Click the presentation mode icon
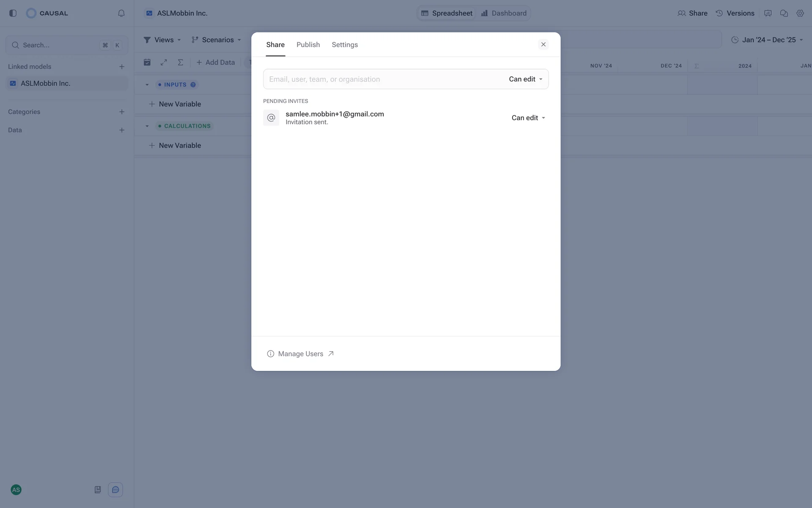 pos(768,13)
